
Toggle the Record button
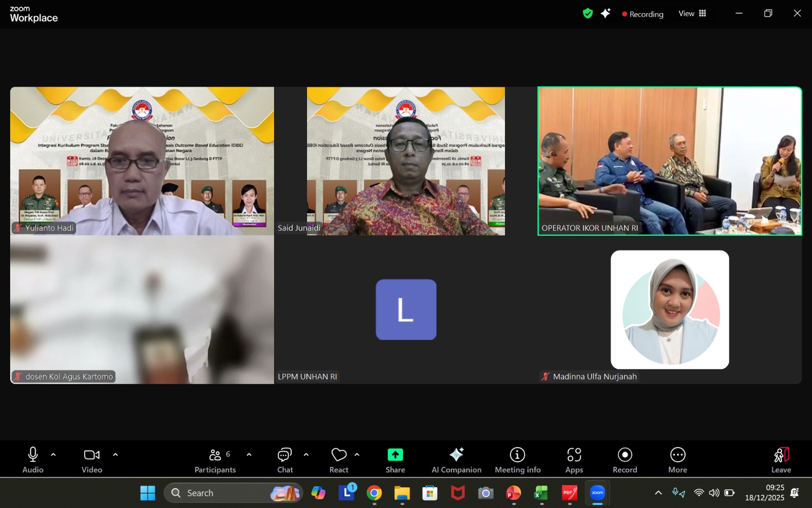click(x=625, y=455)
